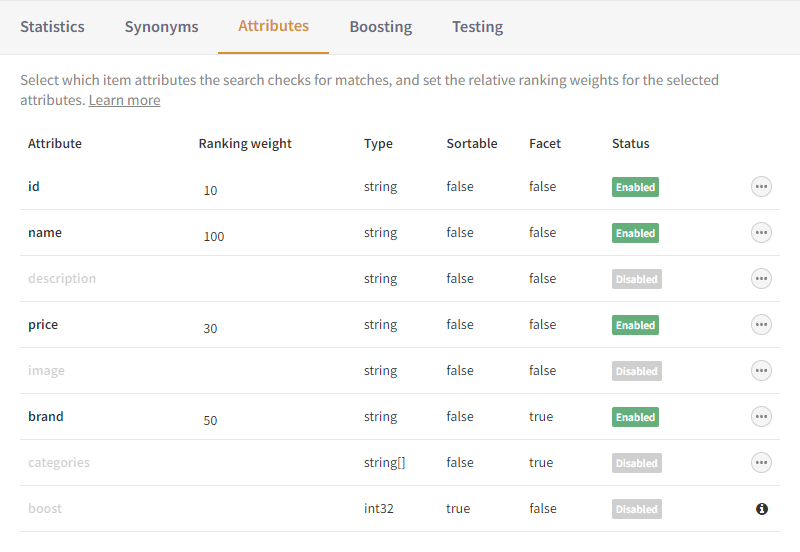Screen dimensions: 800x552
Task: Select the Testing tab
Action: coord(477,27)
